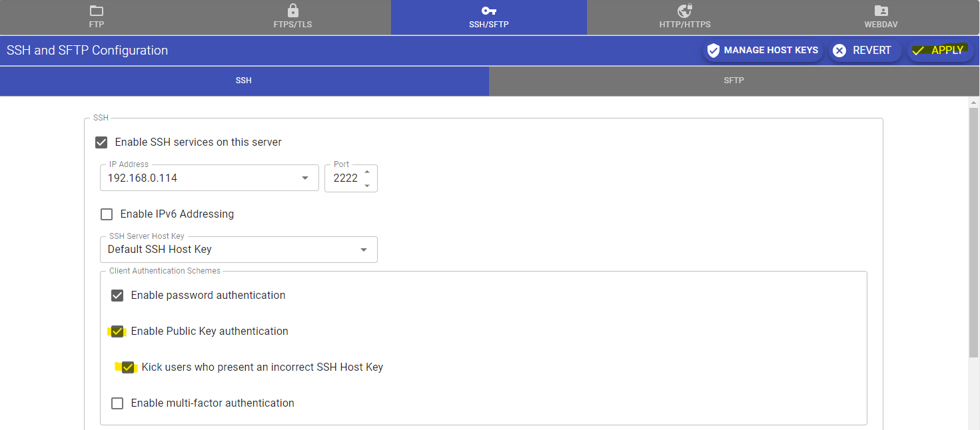Uncheck Enable Public Key authentication

click(117, 331)
